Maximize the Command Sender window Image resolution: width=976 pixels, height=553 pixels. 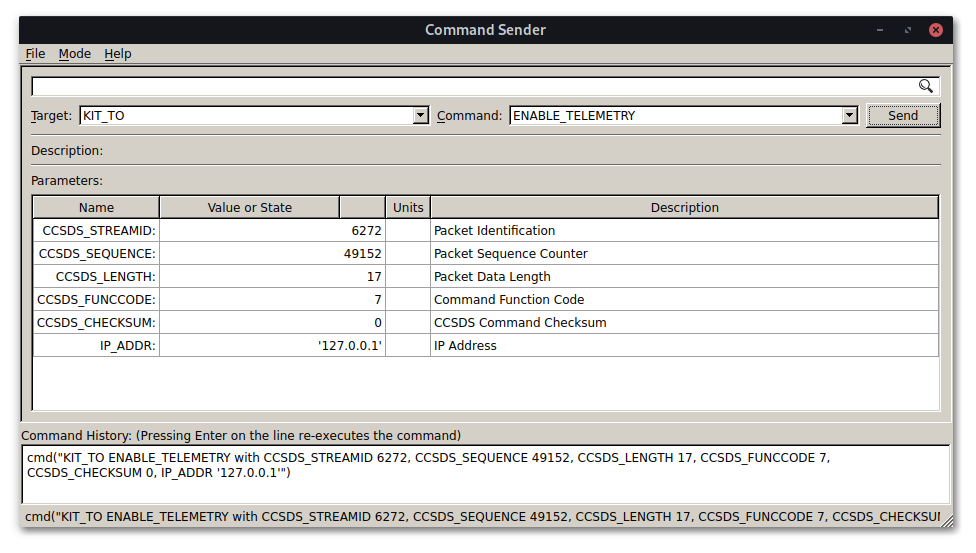908,30
